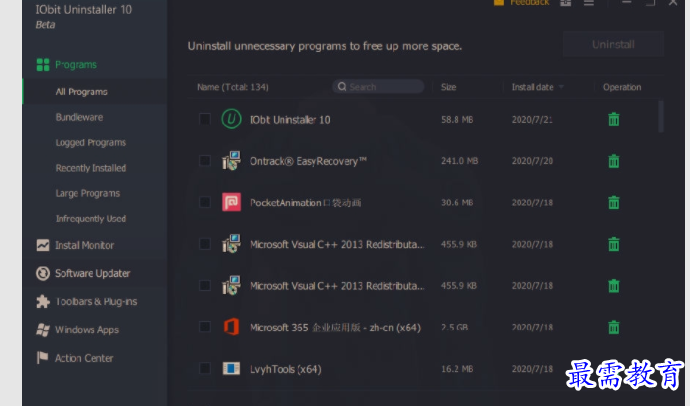This screenshot has width=690, height=406.
Task: Sort by Size column header
Action: [x=448, y=87]
